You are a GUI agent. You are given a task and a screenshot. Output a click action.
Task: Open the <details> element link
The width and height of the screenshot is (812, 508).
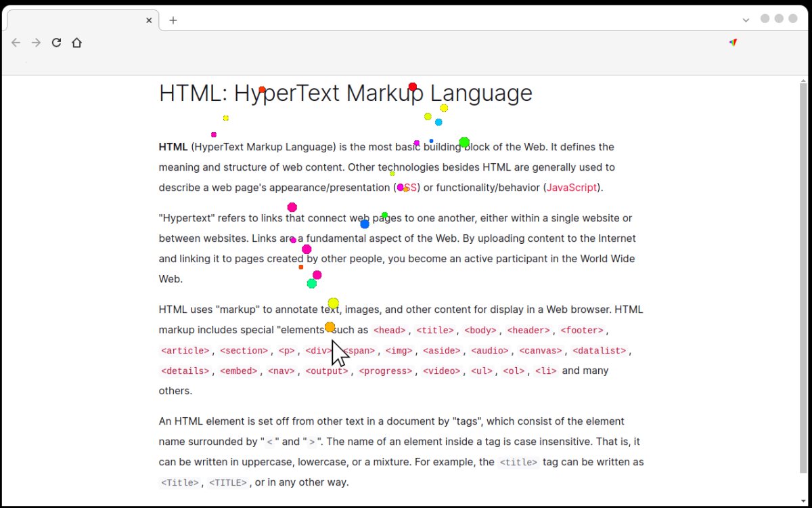point(185,371)
